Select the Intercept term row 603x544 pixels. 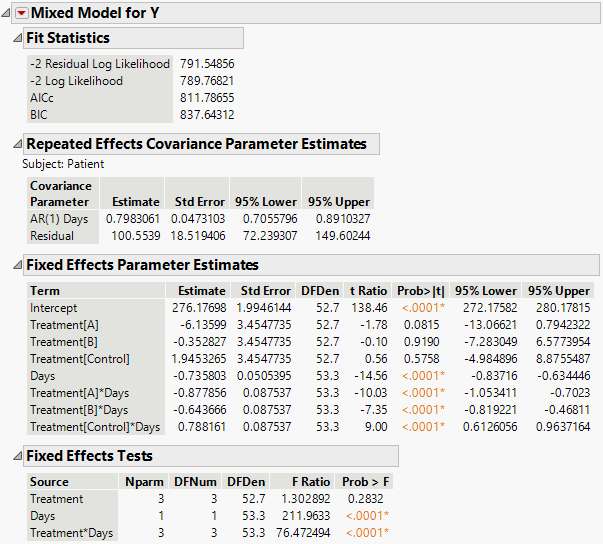[x=53, y=308]
